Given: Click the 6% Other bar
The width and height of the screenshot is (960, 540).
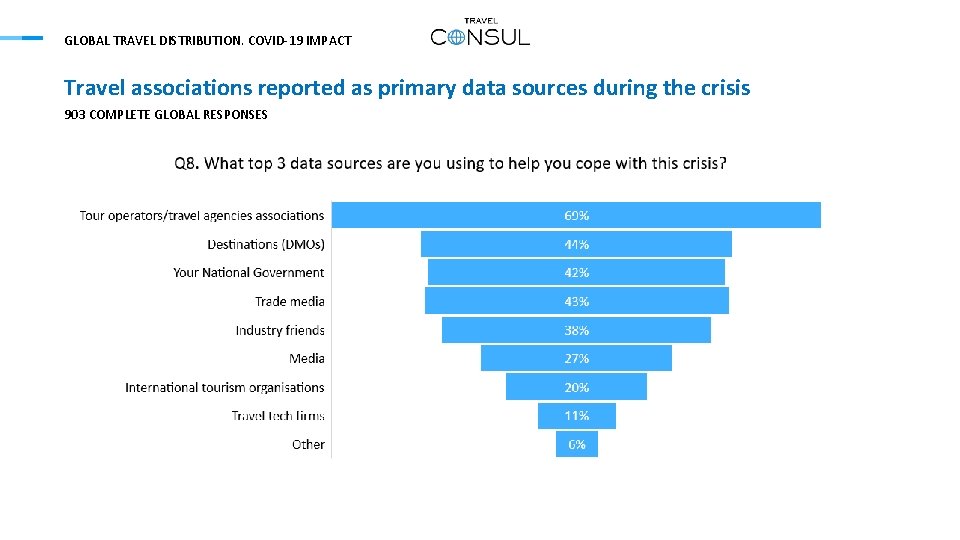Looking at the screenshot, I should (x=577, y=444).
